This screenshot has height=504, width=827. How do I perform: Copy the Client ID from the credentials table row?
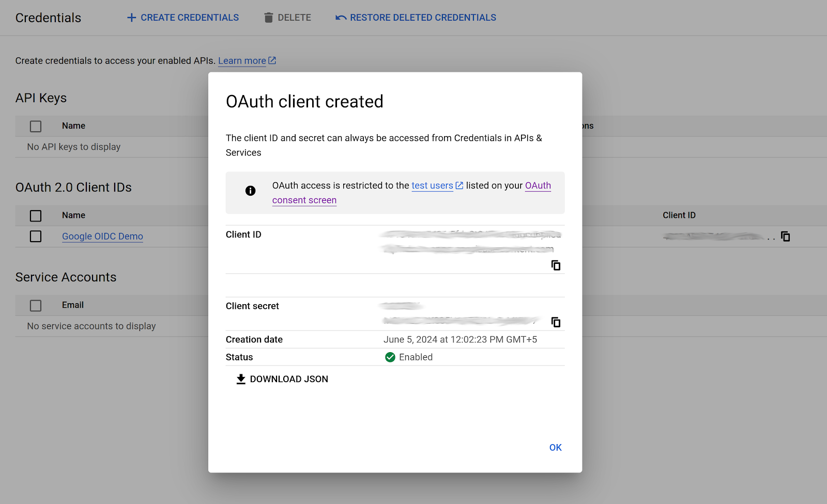pyautogui.click(x=786, y=236)
